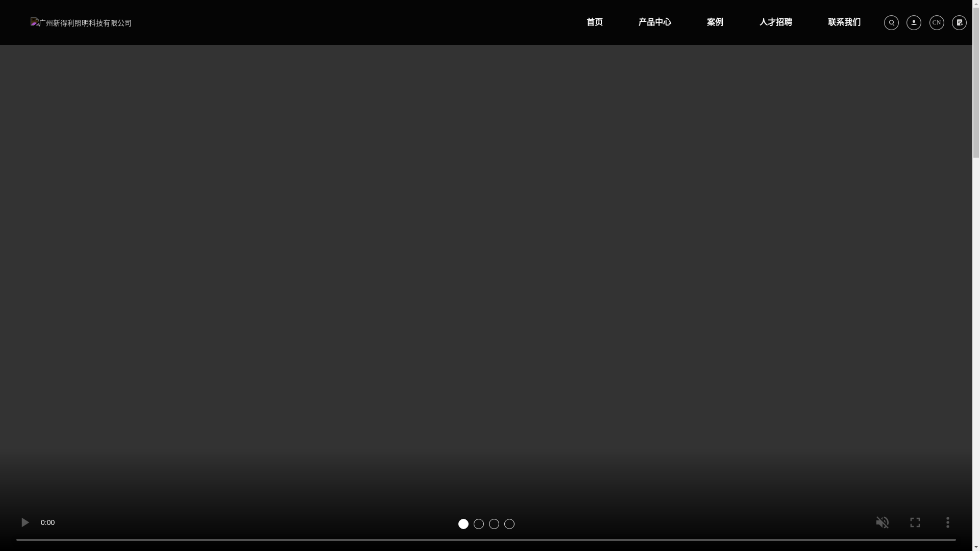Select the third carousel dot

pyautogui.click(x=494, y=524)
